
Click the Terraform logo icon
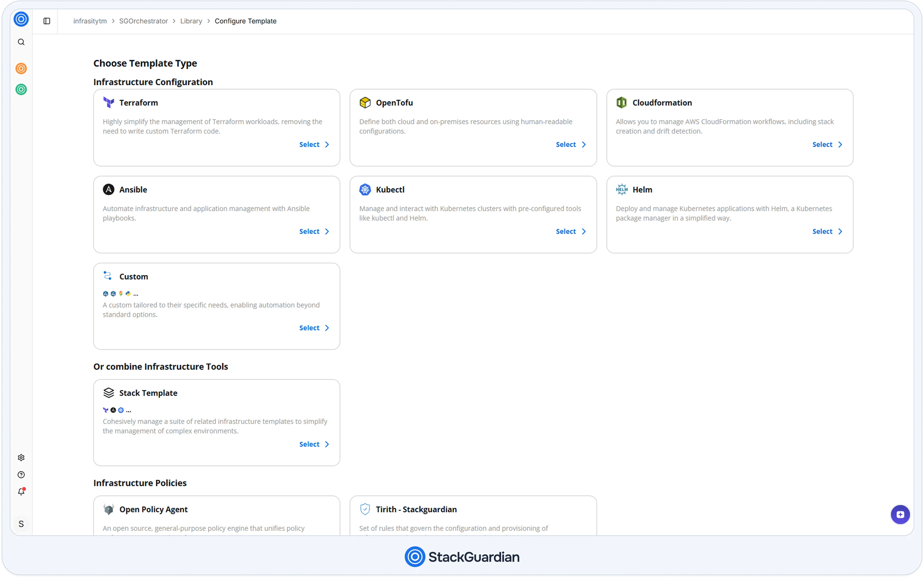coord(108,102)
